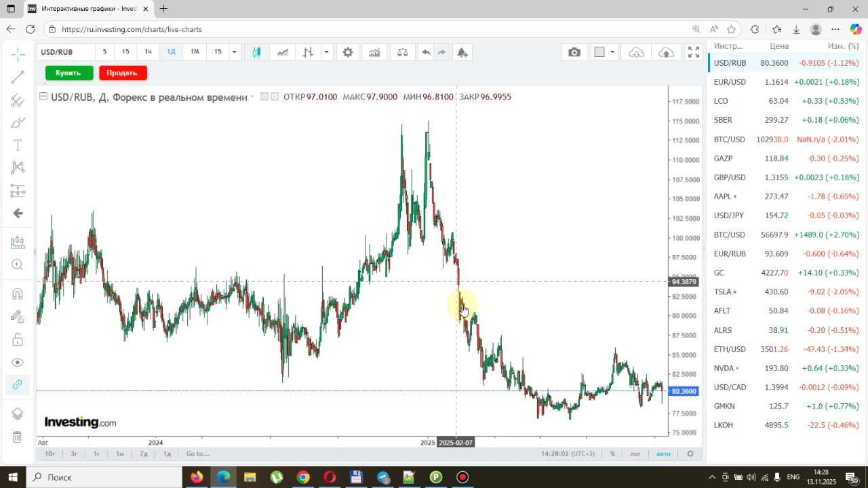Take a chart snapshot with camera
This screenshot has height=488, width=868.
tap(574, 52)
